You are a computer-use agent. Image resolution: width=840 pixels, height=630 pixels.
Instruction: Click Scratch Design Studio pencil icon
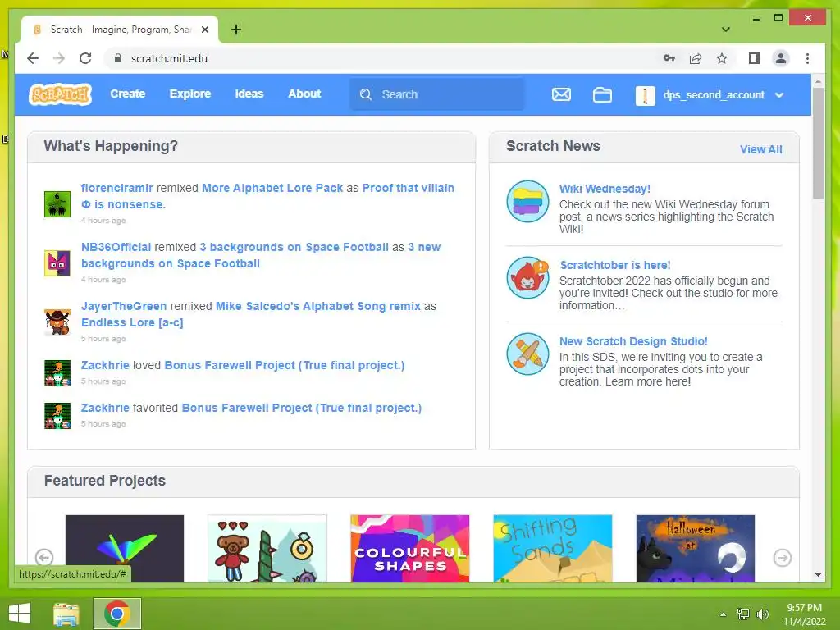[527, 354]
